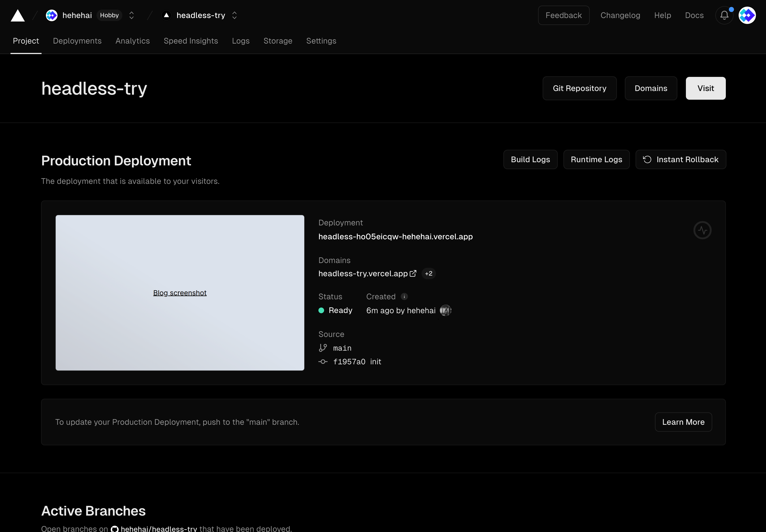The width and height of the screenshot is (766, 532).
Task: Click the headless-try project triangle icon
Action: coord(166,15)
